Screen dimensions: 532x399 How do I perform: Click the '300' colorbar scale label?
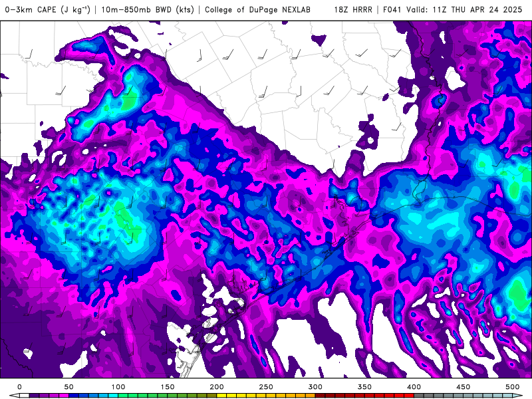315,387
